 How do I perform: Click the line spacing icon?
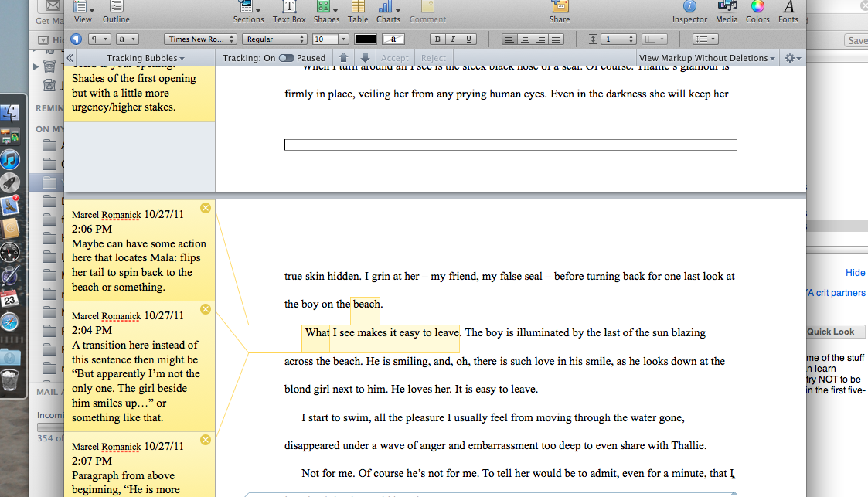pyautogui.click(x=592, y=39)
